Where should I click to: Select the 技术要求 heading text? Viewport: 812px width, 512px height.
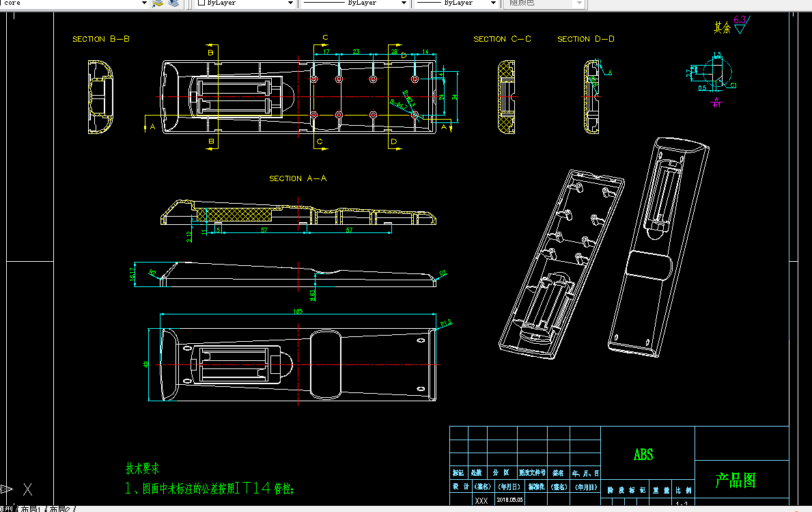tap(143, 468)
